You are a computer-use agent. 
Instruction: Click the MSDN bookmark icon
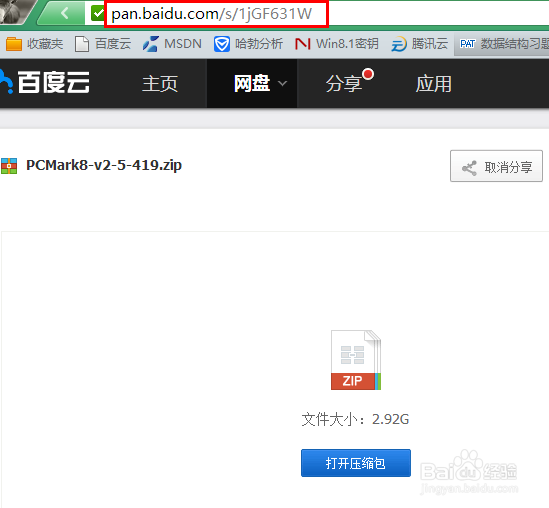(151, 44)
